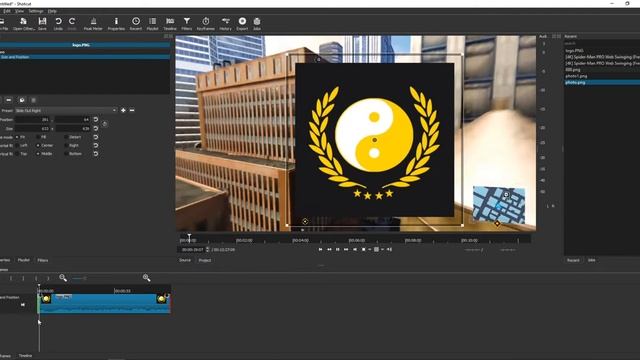Image resolution: width=640 pixels, height=360 pixels.
Task: Show the History panel
Action: 225,24
